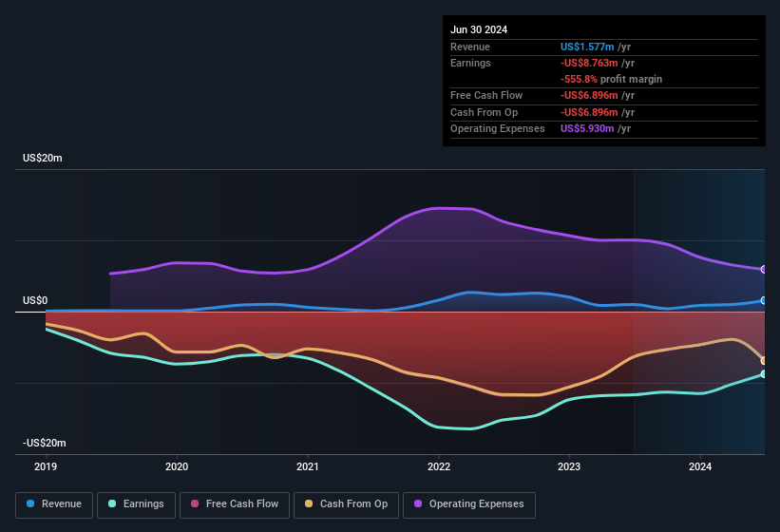The image size is (780, 532).
Task: Click the 2024 axis label
Action: [700, 466]
